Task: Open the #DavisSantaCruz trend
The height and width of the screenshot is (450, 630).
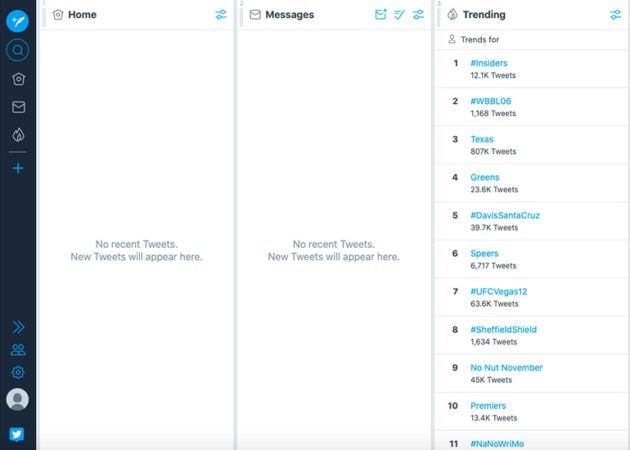Action: 505,215
